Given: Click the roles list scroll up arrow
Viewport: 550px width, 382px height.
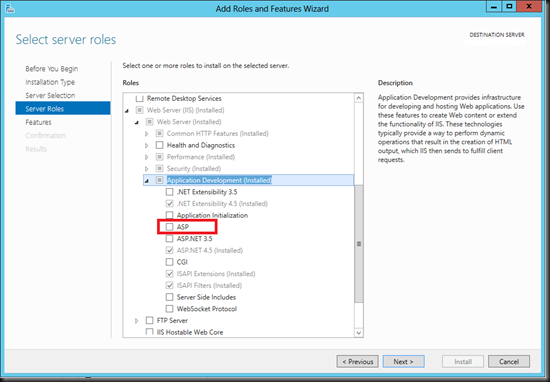Looking at the screenshot, I should tap(358, 98).
